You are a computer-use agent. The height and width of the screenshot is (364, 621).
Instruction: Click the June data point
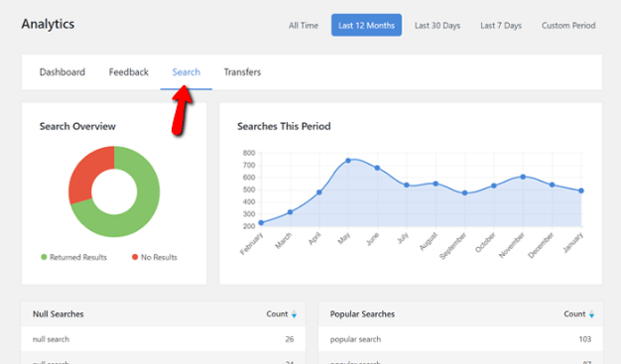point(377,168)
